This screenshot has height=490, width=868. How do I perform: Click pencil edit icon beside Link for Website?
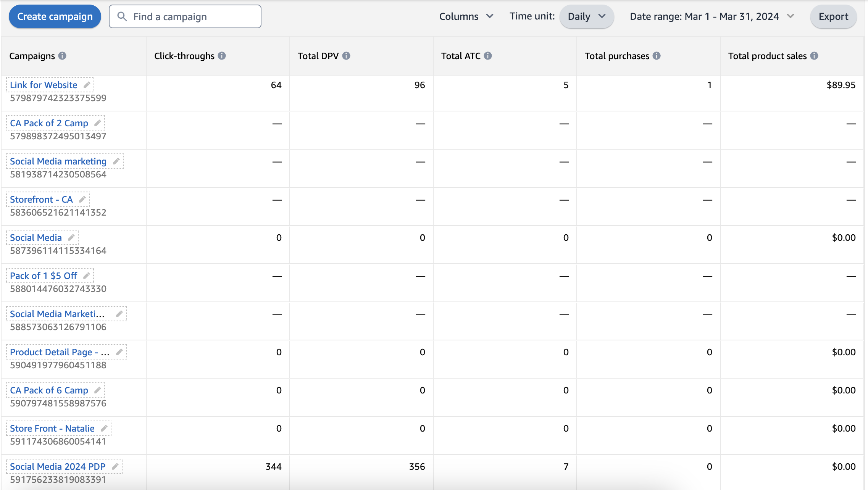(x=87, y=85)
